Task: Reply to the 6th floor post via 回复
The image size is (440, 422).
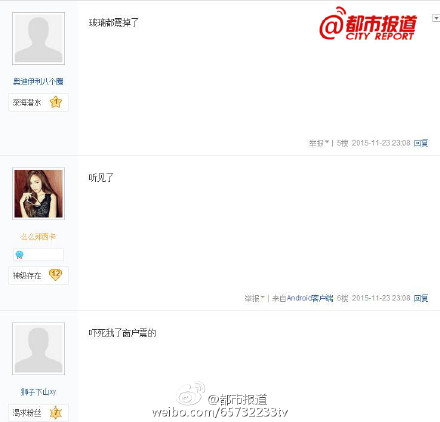Action: tap(421, 298)
